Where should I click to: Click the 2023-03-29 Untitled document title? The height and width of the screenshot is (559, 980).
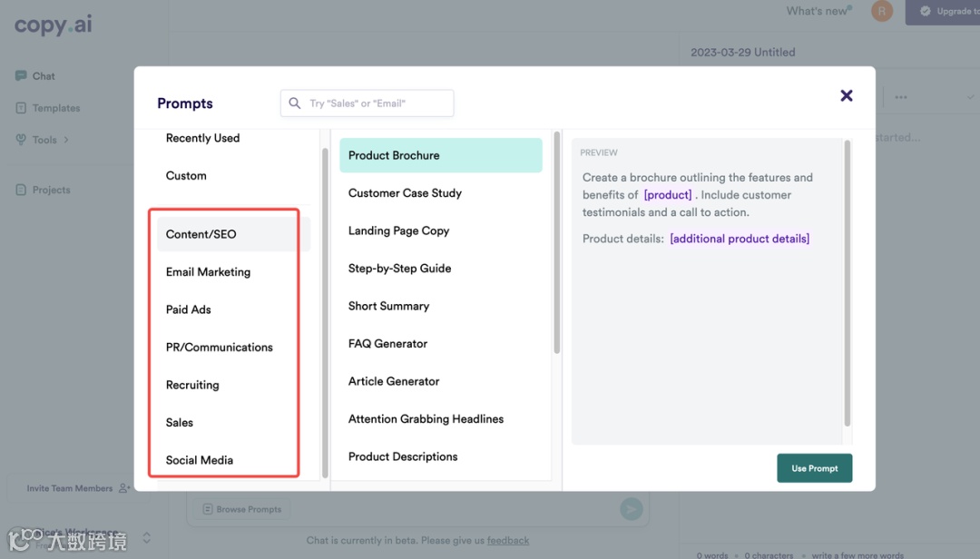click(x=742, y=52)
